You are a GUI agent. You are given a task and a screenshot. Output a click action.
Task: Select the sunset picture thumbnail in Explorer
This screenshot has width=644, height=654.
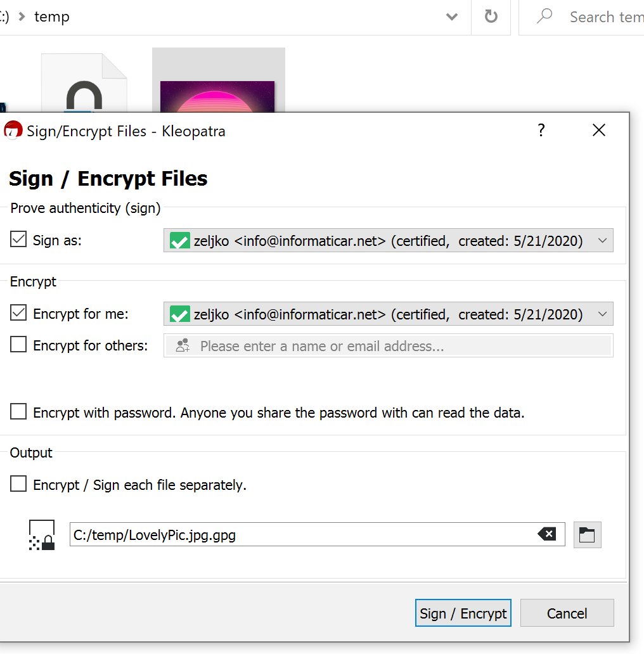[217, 97]
